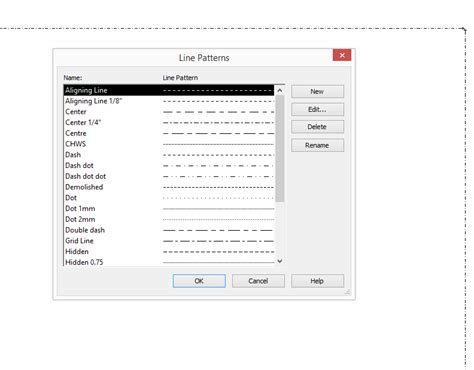Screen dimensions: 474x370
Task: Click the list scrollbar thumb
Action: pos(280,149)
